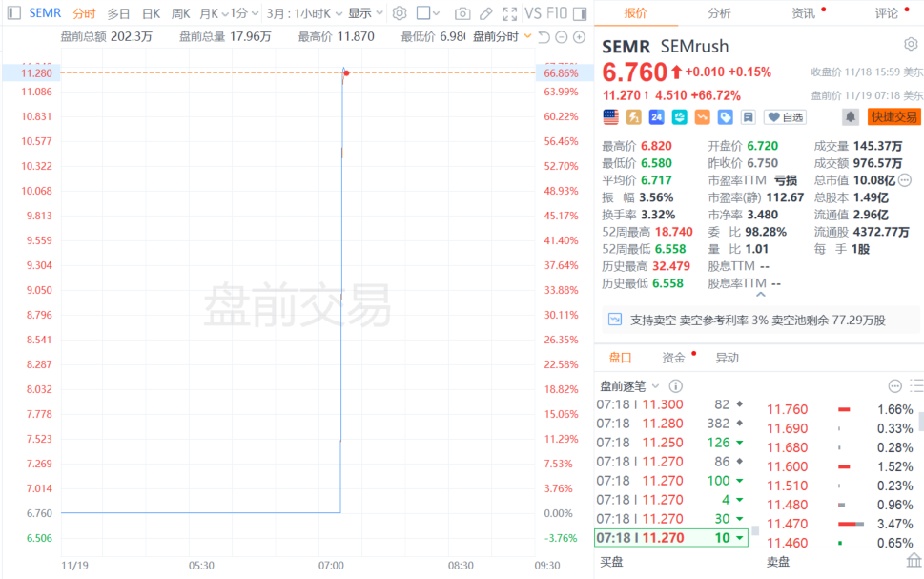This screenshot has width=924, height=579.
Task: Switch chart to fullscreen mode
Action: pyautogui.click(x=510, y=13)
